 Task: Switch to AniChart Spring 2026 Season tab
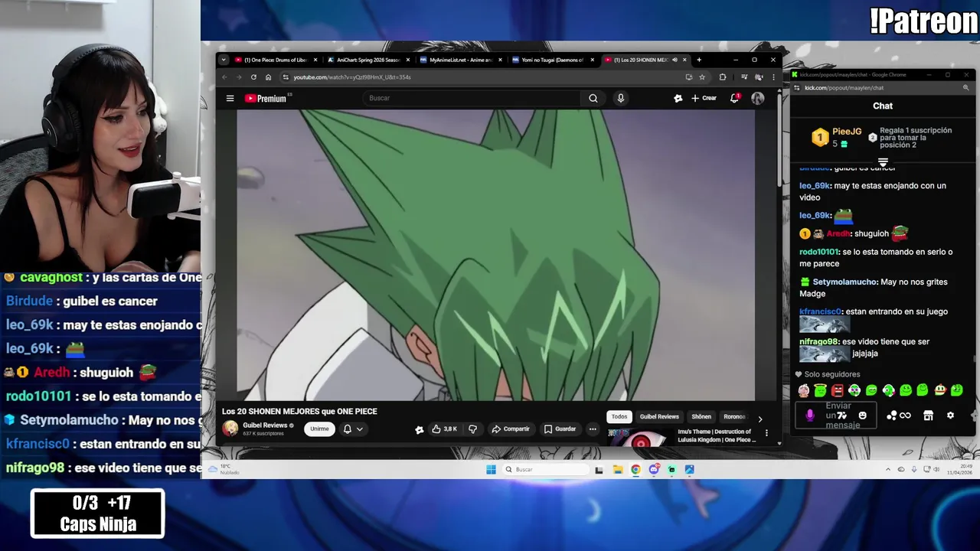pos(369,60)
